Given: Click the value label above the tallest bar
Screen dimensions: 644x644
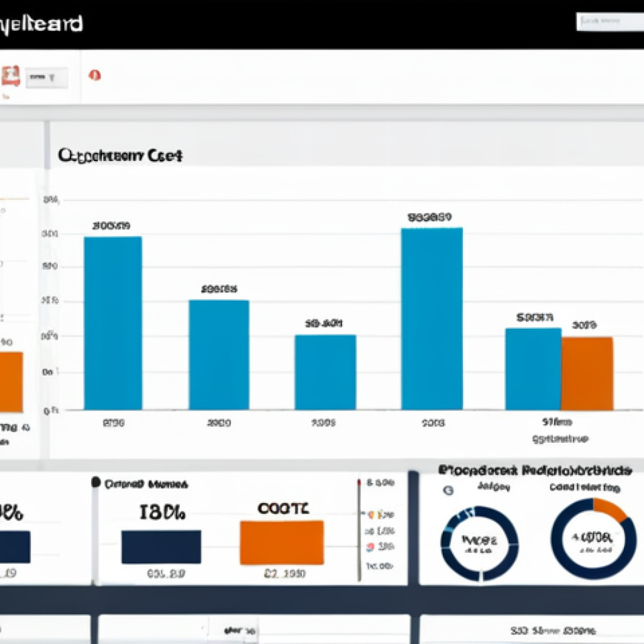Looking at the screenshot, I should pyautogui.click(x=430, y=217).
